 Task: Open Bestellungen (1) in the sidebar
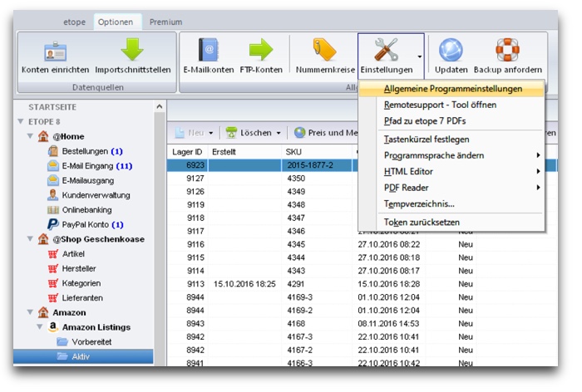pyautogui.click(x=86, y=151)
